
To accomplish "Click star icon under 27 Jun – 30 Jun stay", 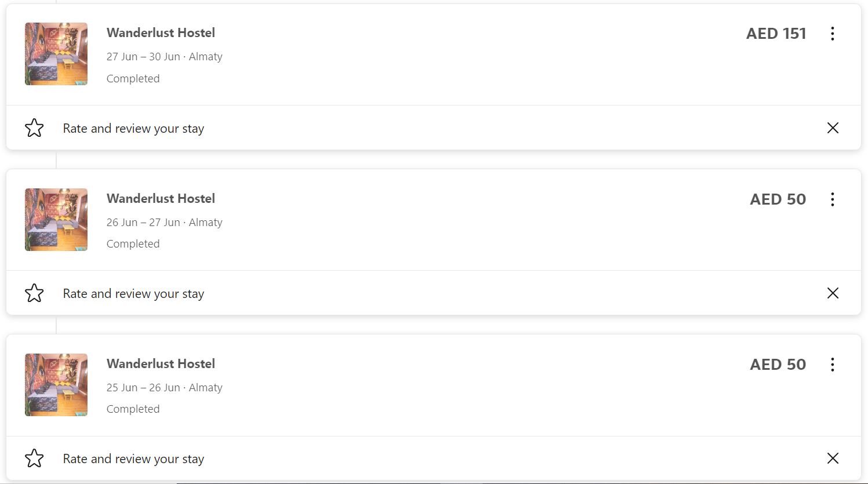I will coord(34,128).
